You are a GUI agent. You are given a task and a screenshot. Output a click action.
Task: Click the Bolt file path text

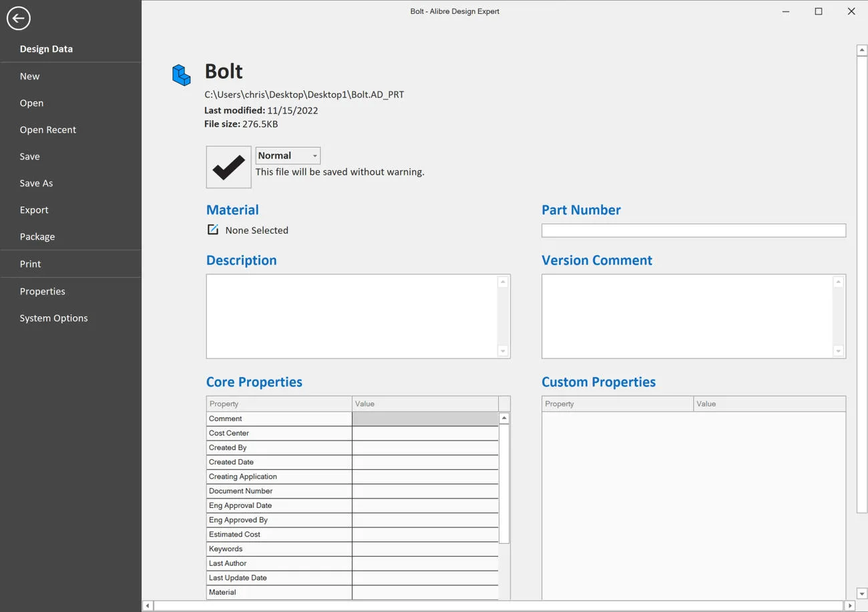[x=304, y=95]
